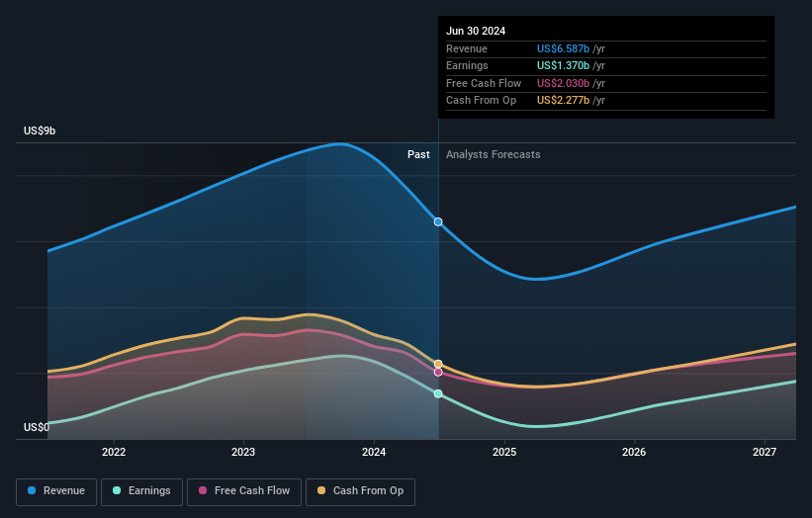Toggle the Cash From Op legend button
812x518 pixels.
pyautogui.click(x=360, y=491)
